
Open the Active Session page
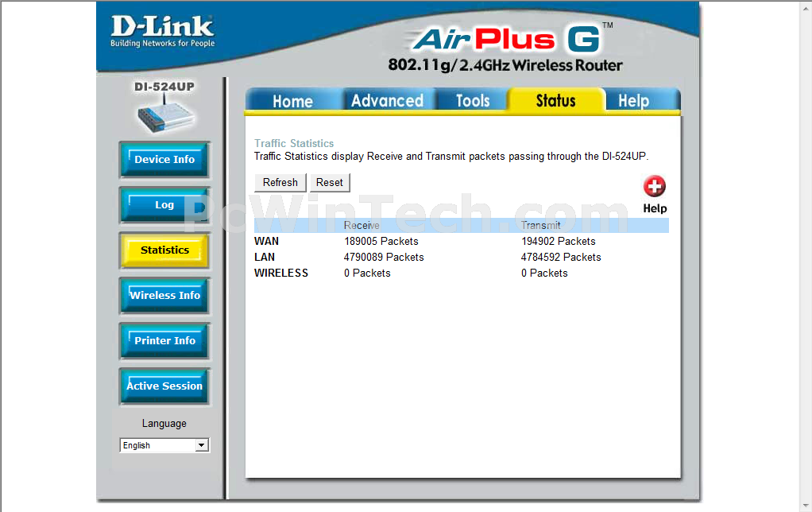(164, 386)
